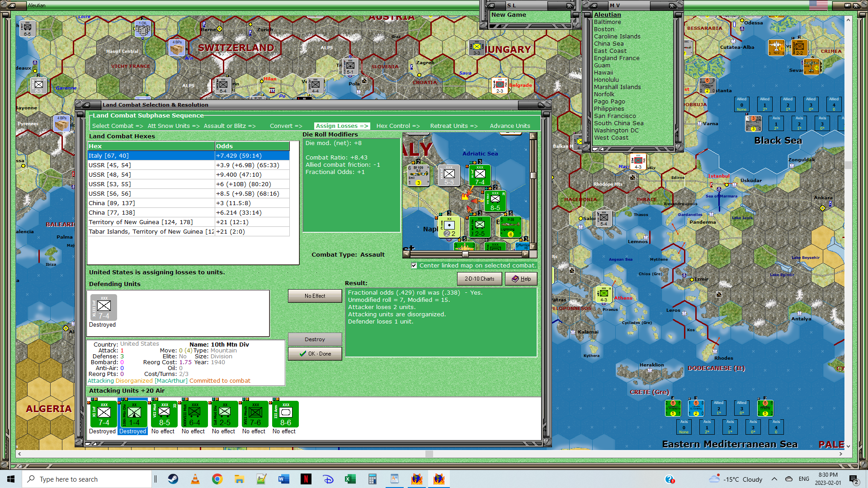Image resolution: width=868 pixels, height=488 pixels.
Task: Open Netflix from taskbar
Action: [306, 479]
